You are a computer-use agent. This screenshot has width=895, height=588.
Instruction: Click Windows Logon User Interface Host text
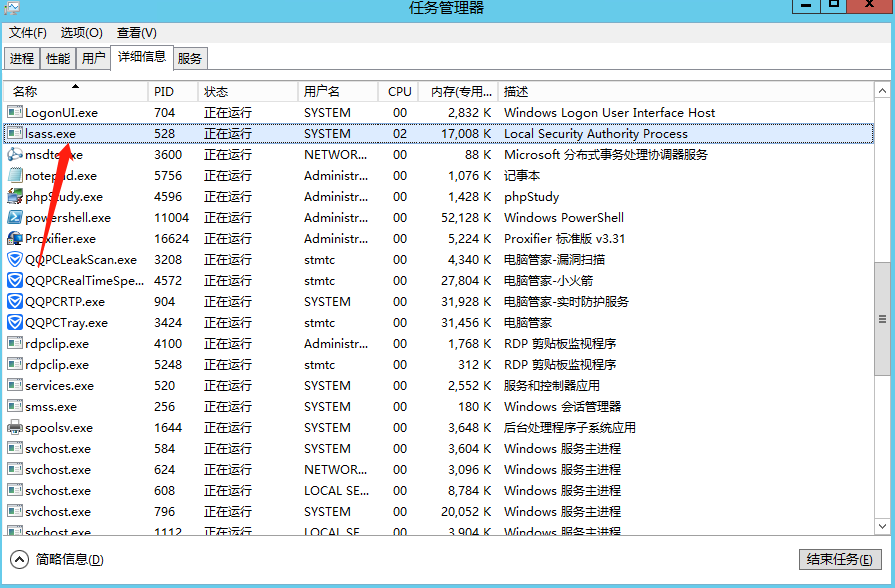610,112
